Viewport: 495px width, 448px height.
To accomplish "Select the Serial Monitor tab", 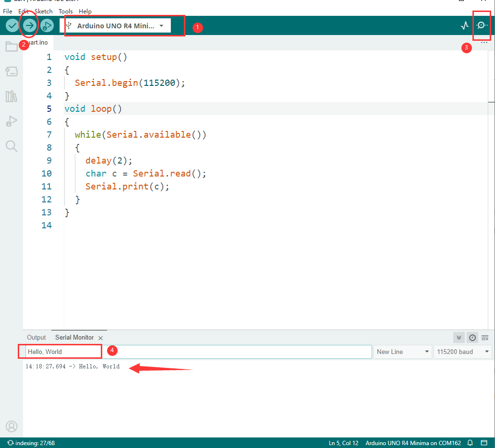I will pos(74,338).
